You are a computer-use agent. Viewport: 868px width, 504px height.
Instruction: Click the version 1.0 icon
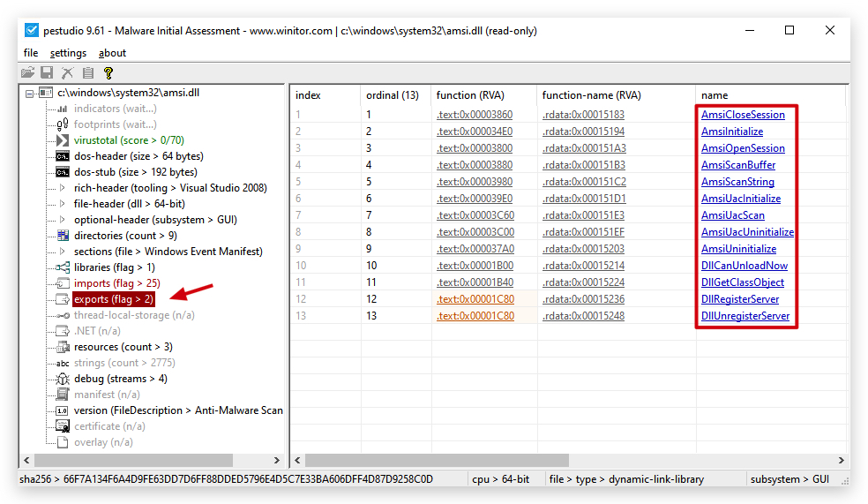coord(63,410)
